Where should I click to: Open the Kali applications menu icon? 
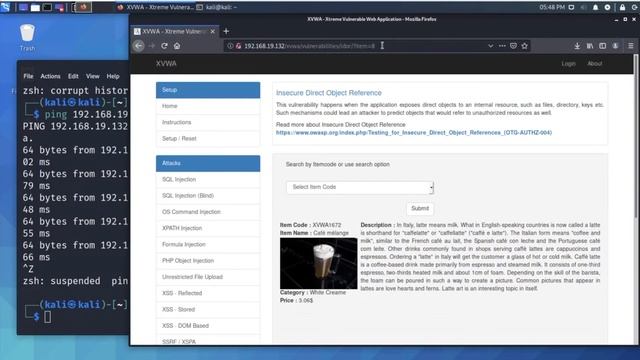click(5, 7)
